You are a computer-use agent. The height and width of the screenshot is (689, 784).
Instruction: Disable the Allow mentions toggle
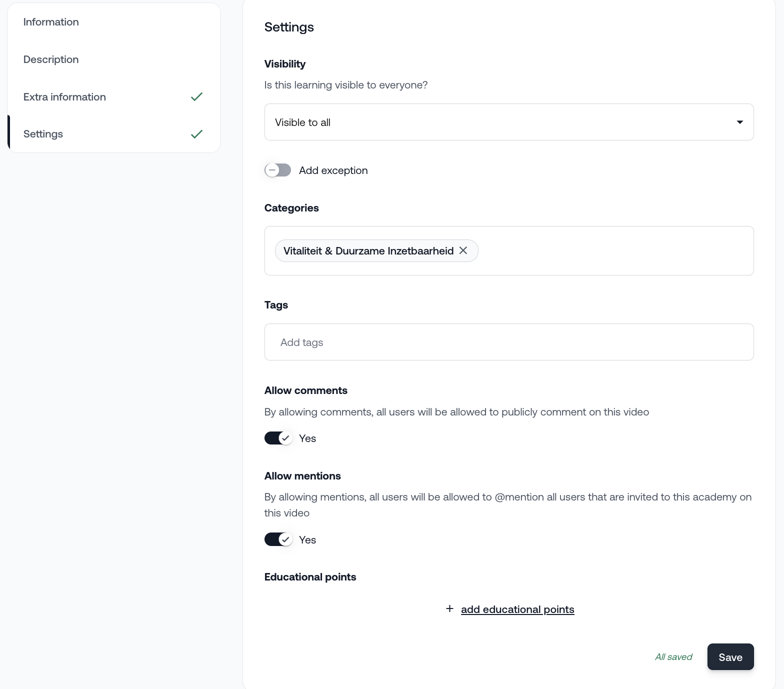point(278,540)
